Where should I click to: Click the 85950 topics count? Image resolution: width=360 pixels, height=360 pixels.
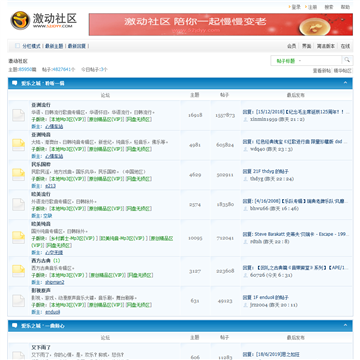[x=25, y=70]
